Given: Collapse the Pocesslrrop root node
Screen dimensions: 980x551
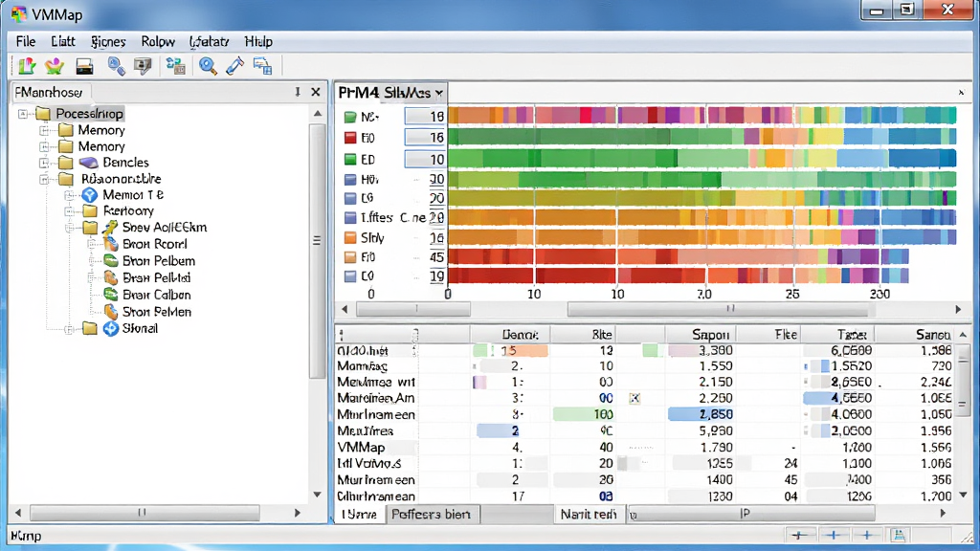Looking at the screenshot, I should click(23, 114).
